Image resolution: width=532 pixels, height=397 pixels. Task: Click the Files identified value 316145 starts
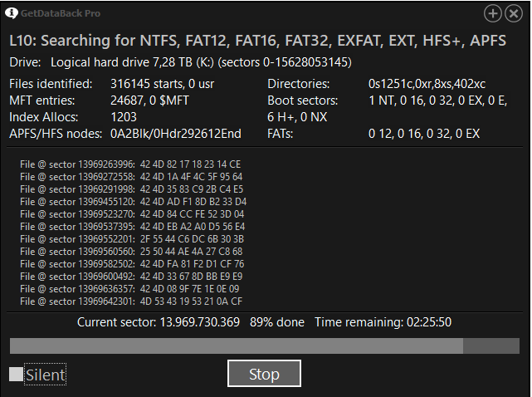point(162,84)
